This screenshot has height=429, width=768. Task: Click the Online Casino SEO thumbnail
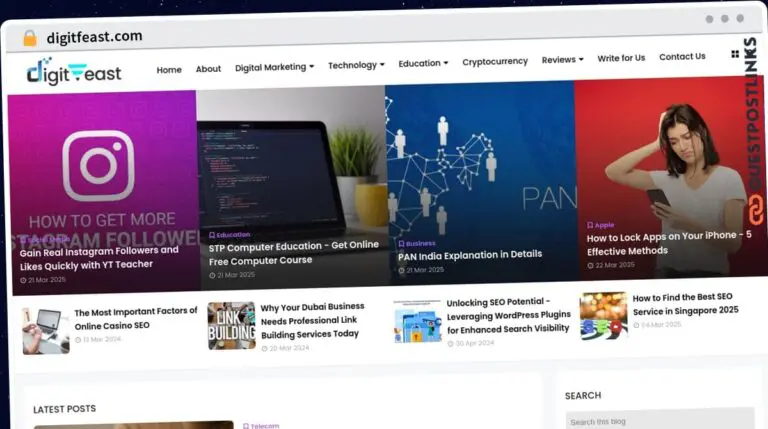(46, 331)
